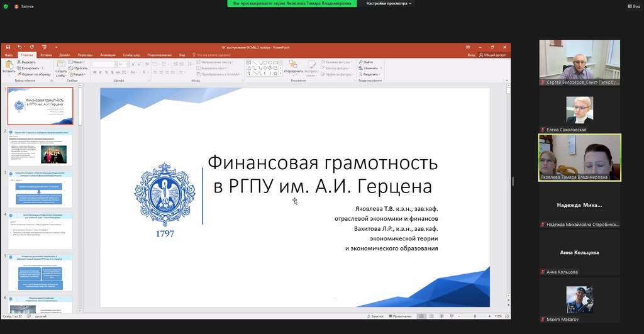
Task: Open the Файл tab
Action: 9,55
